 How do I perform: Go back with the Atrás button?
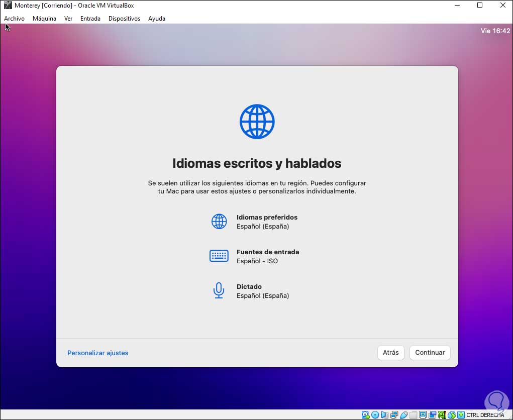390,353
